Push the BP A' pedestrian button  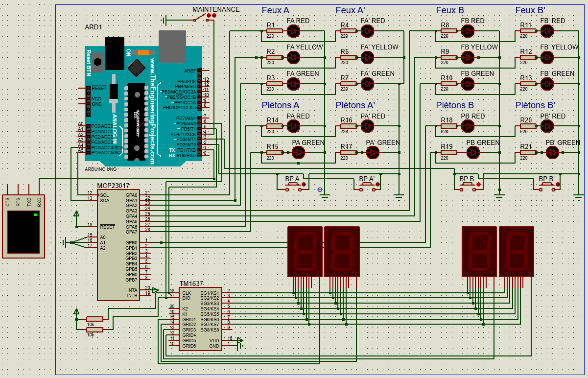pos(368,186)
